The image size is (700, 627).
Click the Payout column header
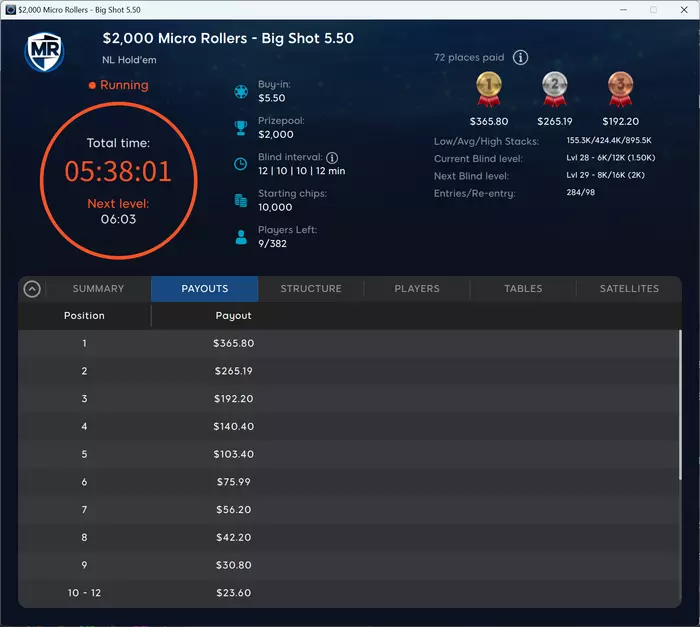(x=233, y=316)
